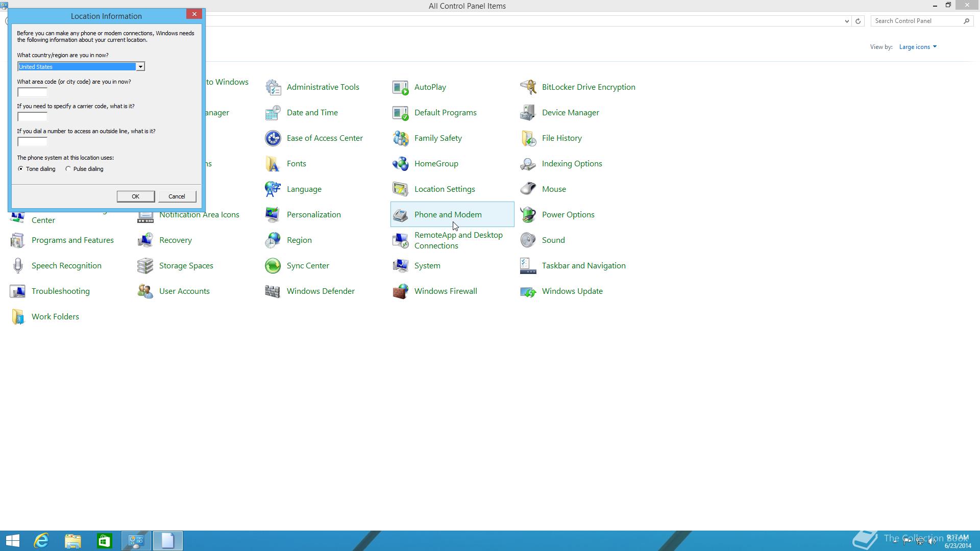The height and width of the screenshot is (551, 980).
Task: Launch the Device Manager icon
Action: [528, 113]
